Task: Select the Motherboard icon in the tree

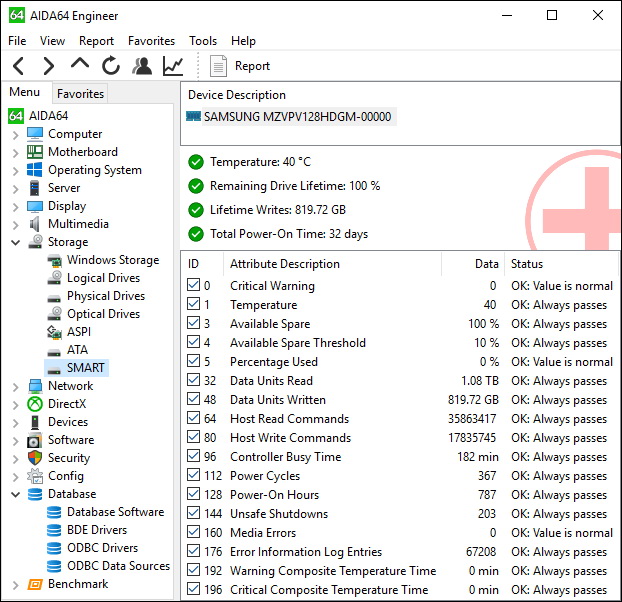Action: click(x=35, y=152)
